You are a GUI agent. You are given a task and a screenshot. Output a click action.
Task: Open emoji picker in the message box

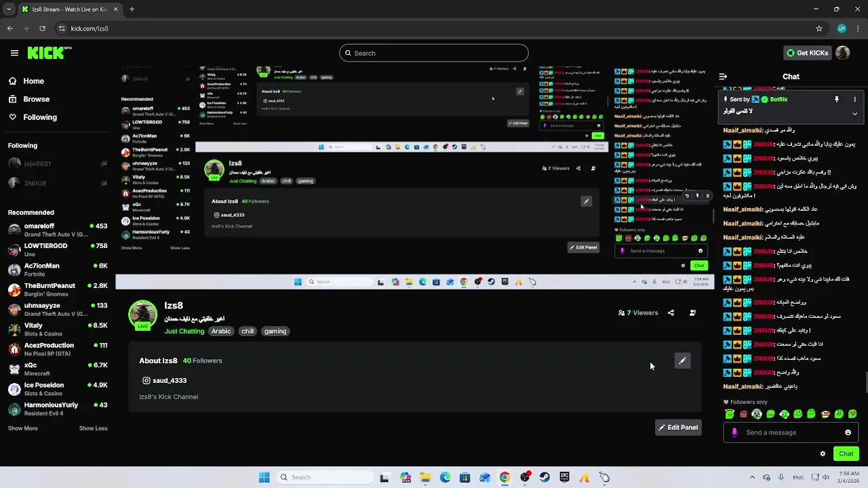coord(848,432)
